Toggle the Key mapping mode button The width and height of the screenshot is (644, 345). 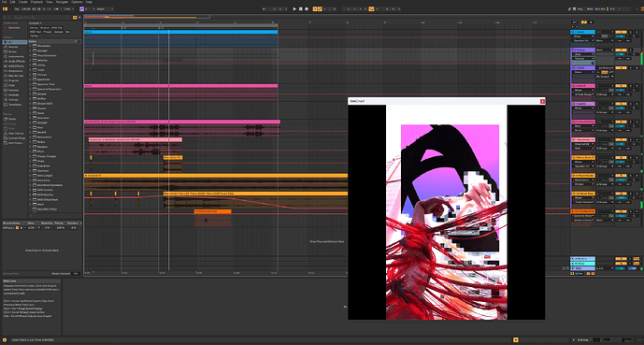(x=580, y=8)
